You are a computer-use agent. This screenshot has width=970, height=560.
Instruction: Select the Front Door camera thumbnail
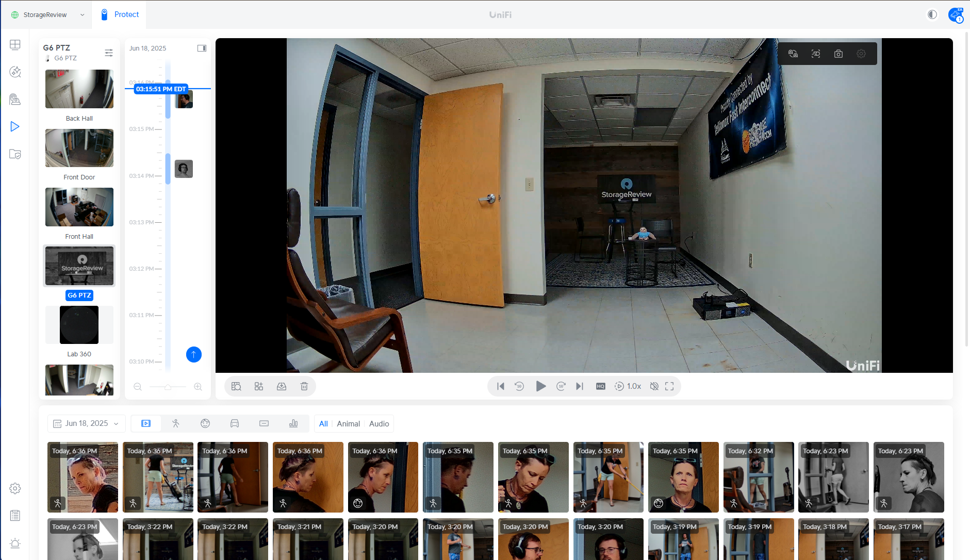[79, 148]
